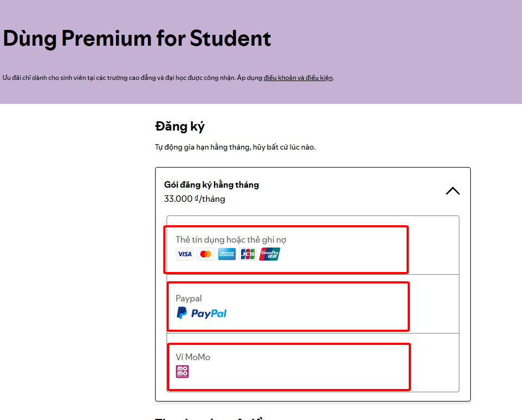The height and width of the screenshot is (420, 522).
Task: Click the Đăng ký heading
Action: tap(180, 126)
